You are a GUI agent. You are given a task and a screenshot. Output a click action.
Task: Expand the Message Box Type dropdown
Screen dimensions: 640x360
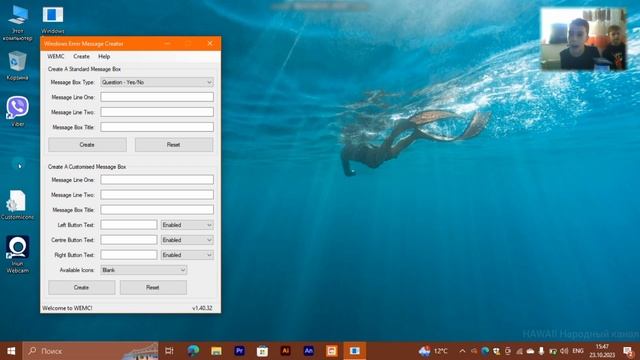coord(157,82)
